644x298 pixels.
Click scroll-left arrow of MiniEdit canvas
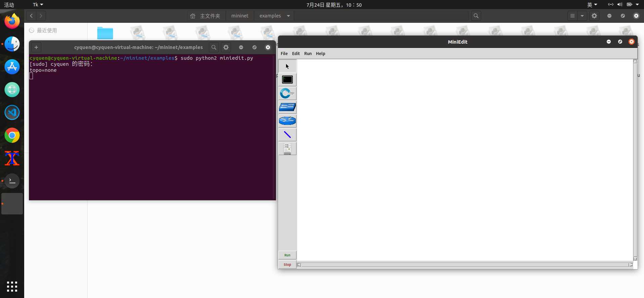(x=299, y=265)
